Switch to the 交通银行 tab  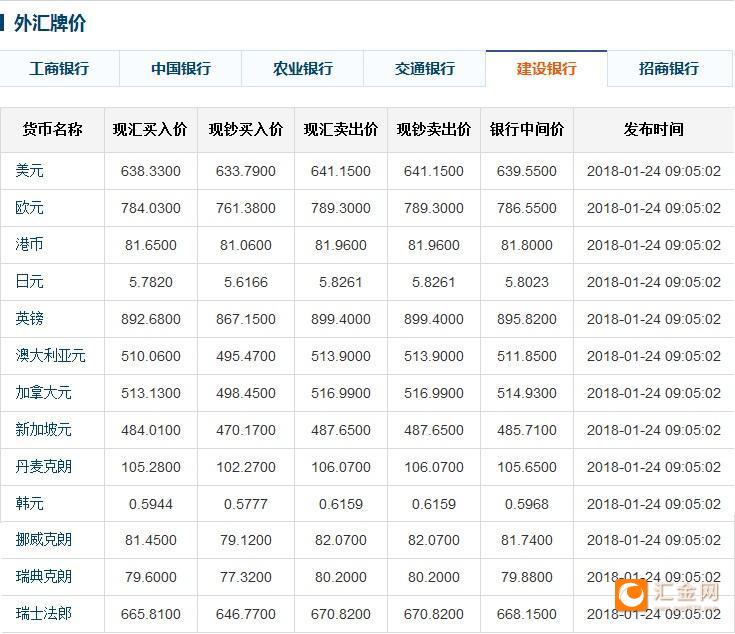click(x=425, y=69)
